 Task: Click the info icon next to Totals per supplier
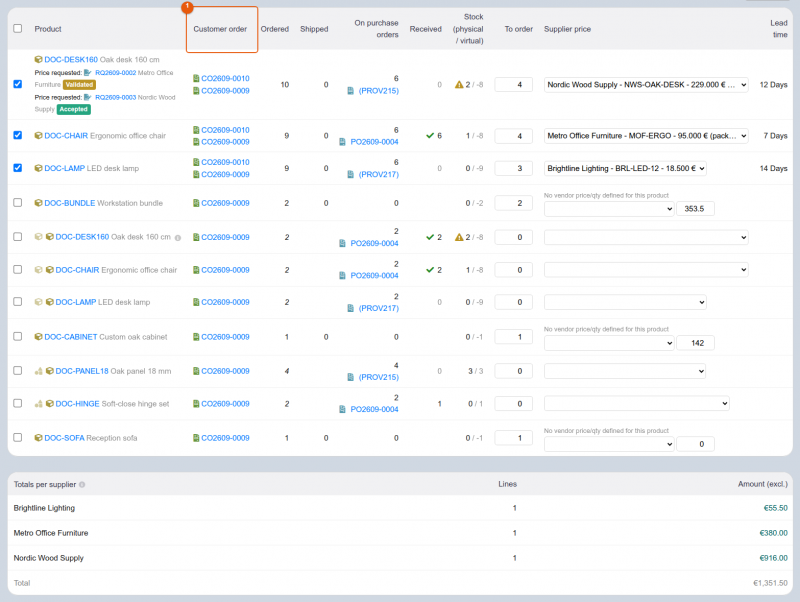click(82, 485)
